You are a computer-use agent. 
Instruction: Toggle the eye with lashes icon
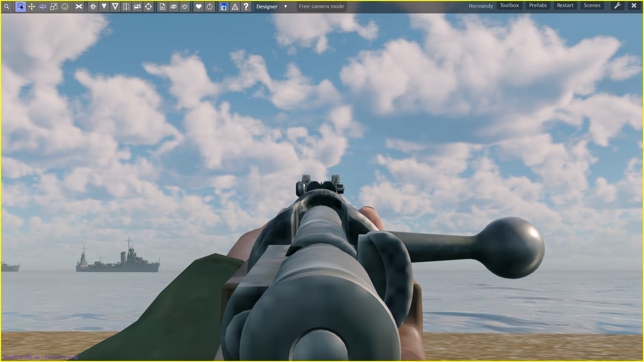184,6
